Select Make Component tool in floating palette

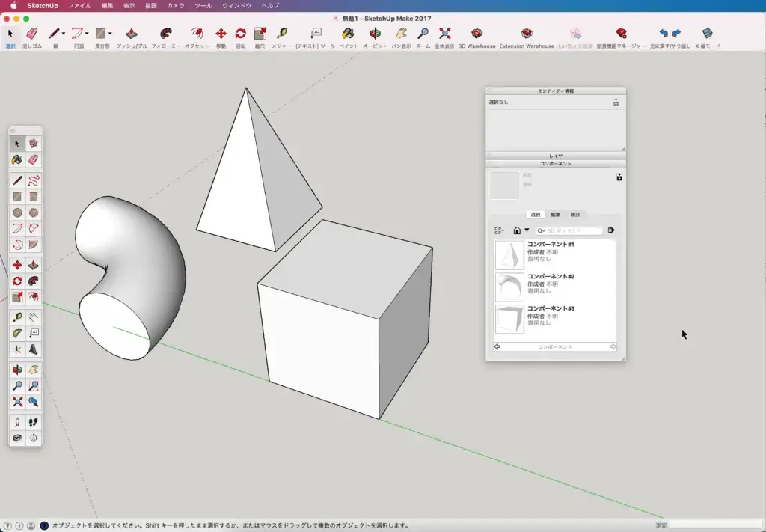click(x=33, y=144)
